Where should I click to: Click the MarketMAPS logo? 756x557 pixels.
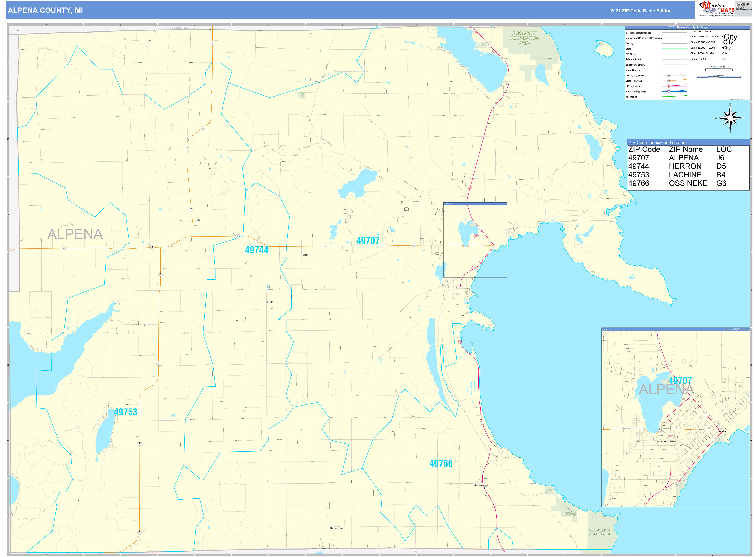click(x=716, y=9)
